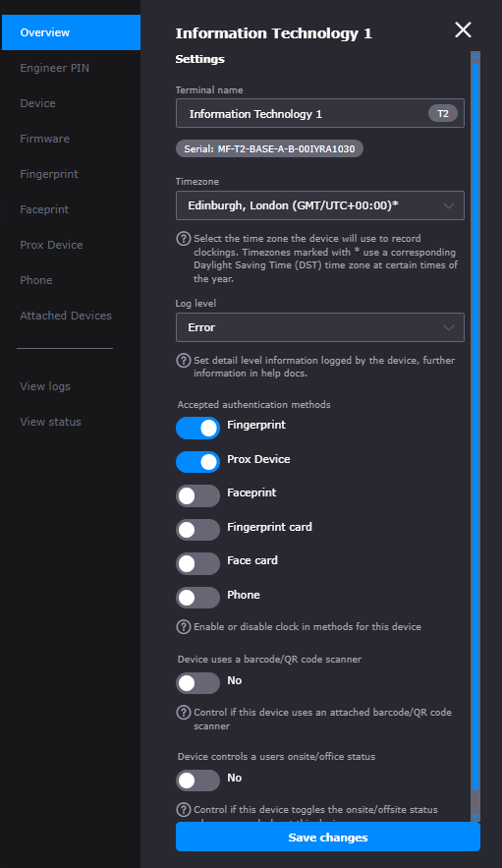
Task: Click the T2 badge in terminal name
Action: [x=443, y=113]
